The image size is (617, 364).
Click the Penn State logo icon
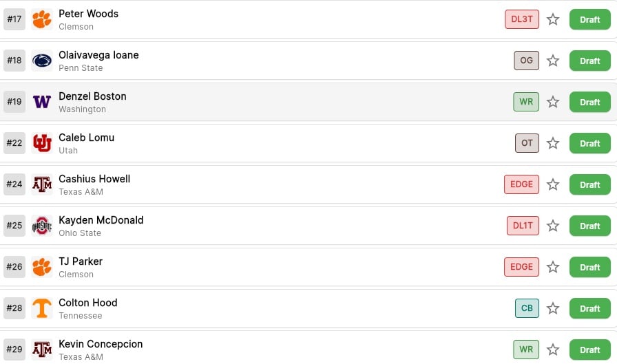42,61
